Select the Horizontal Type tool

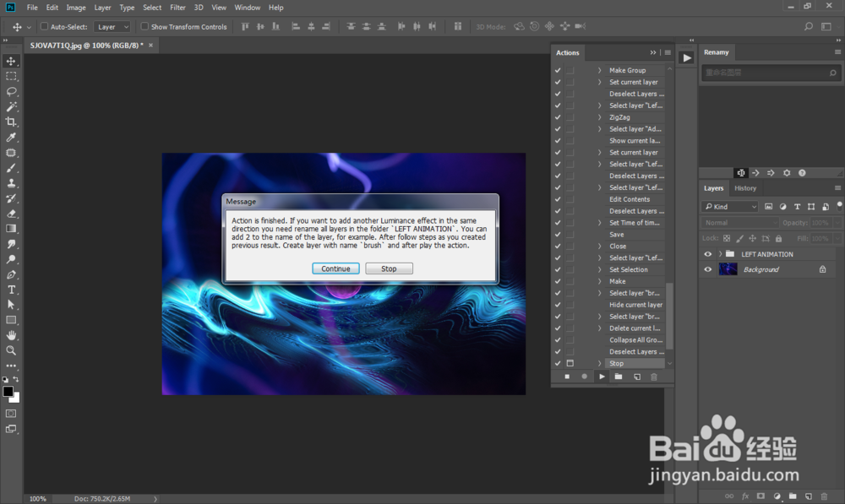[11, 290]
